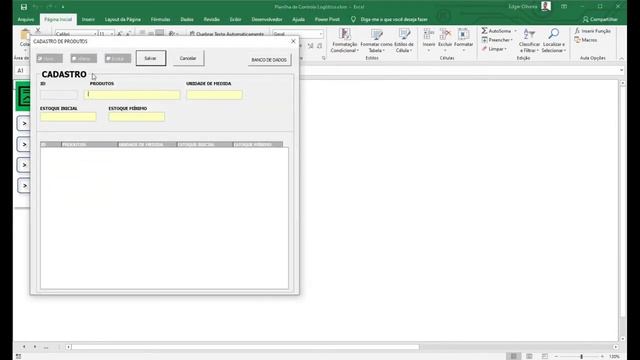Image resolution: width=640 pixels, height=360 pixels.
Task: Switch to Normal view in status bar
Action: coord(513,356)
